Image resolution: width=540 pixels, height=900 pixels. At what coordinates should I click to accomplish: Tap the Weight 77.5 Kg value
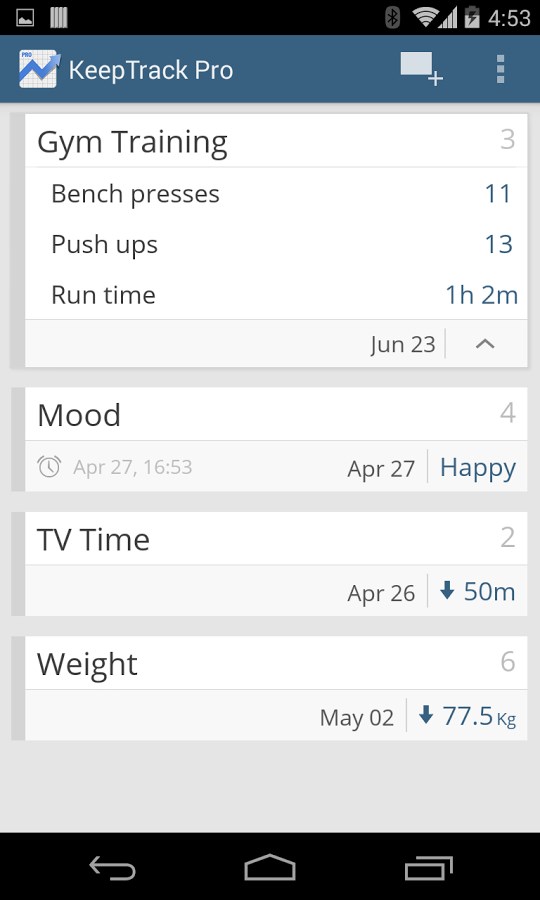click(467, 716)
